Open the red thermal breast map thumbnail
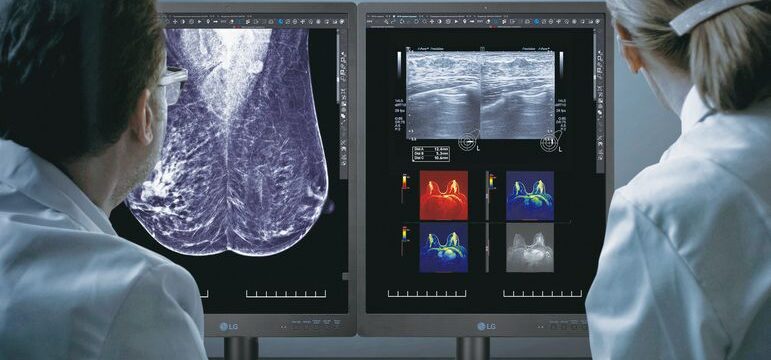The width and height of the screenshot is (771, 360). click(x=444, y=195)
